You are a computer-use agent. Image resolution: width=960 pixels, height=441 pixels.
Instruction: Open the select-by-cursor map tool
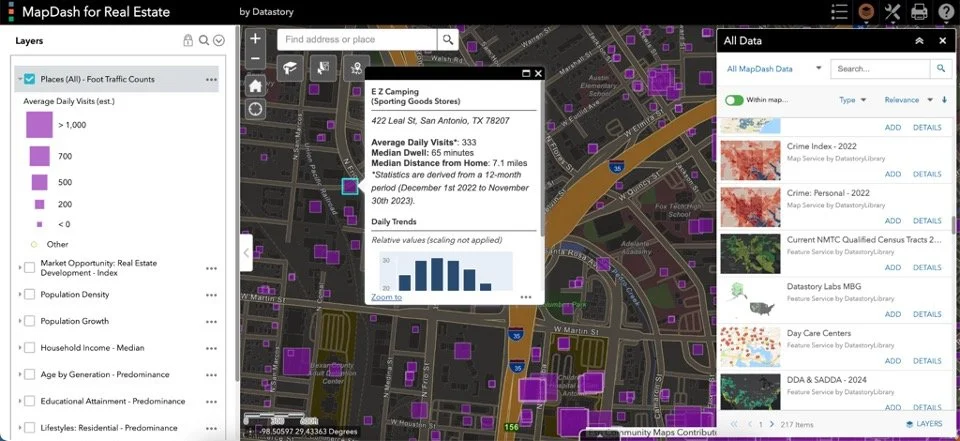click(323, 68)
